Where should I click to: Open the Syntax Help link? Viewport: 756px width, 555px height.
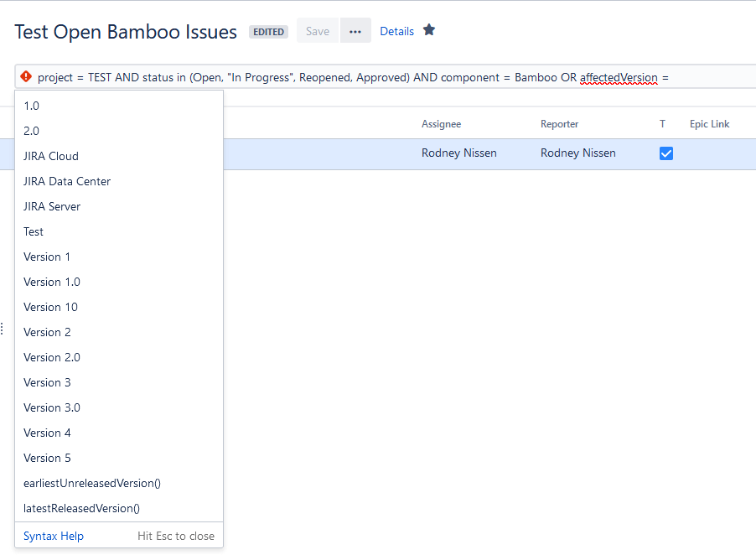click(x=54, y=536)
